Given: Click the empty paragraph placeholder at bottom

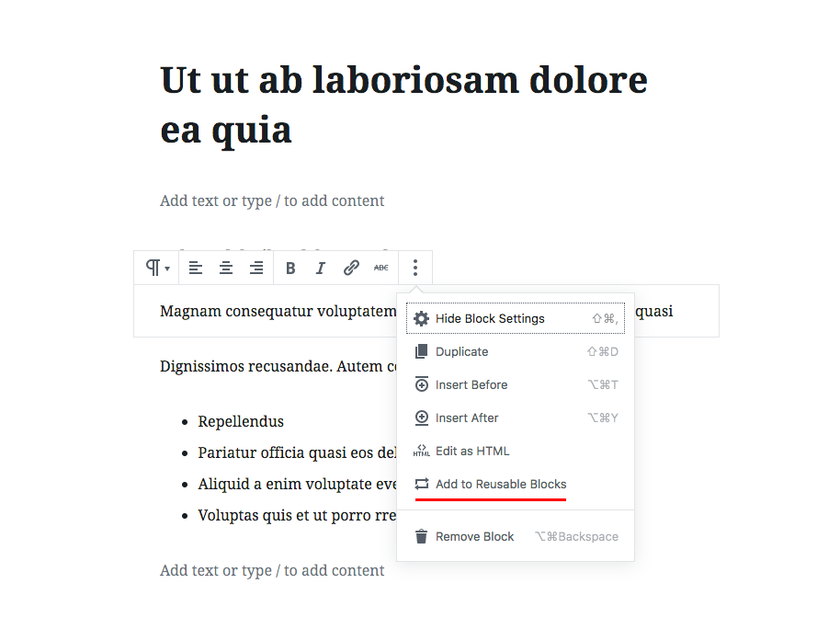Looking at the screenshot, I should tap(272, 570).
